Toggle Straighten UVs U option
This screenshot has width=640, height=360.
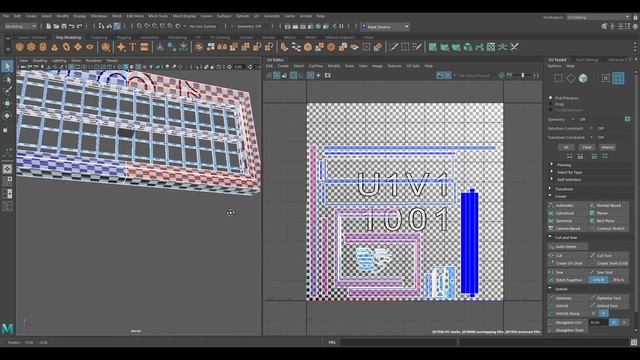point(614,322)
